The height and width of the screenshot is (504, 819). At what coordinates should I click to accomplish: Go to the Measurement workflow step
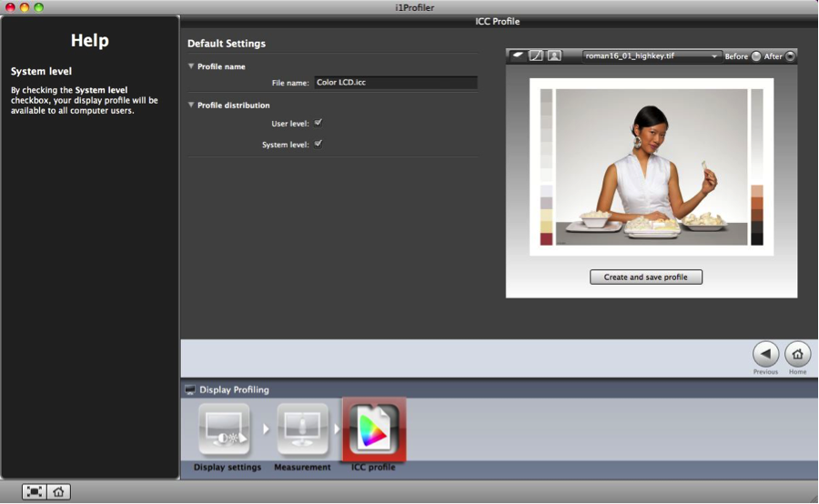coord(302,430)
